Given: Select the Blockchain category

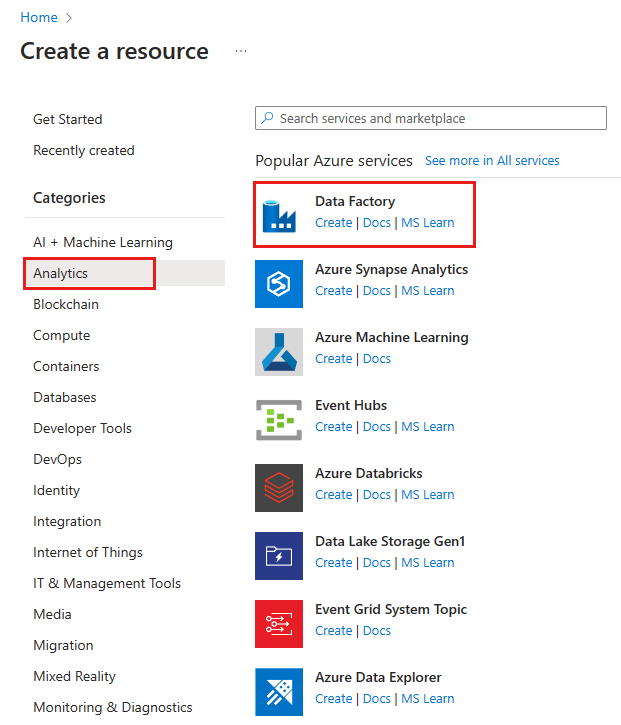Looking at the screenshot, I should 66,304.
